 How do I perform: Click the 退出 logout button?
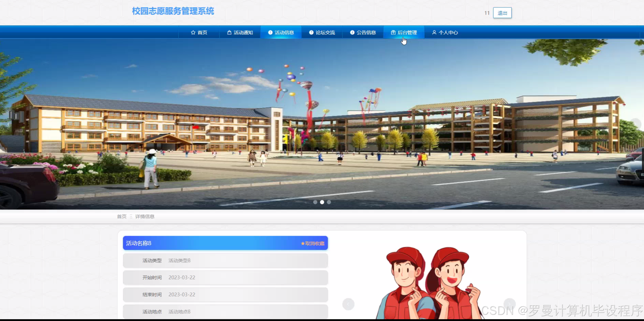[x=502, y=13]
